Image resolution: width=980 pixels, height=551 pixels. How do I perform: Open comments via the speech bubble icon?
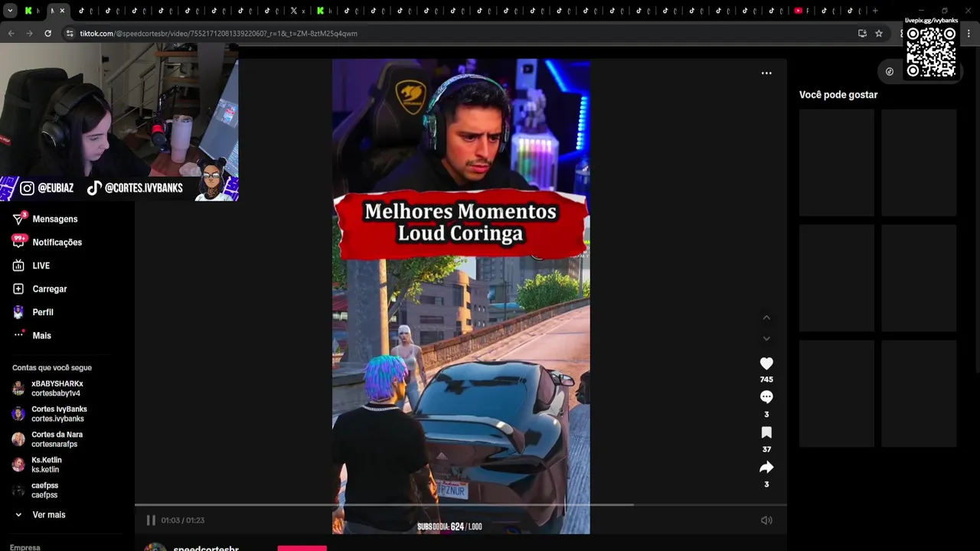[x=766, y=397]
